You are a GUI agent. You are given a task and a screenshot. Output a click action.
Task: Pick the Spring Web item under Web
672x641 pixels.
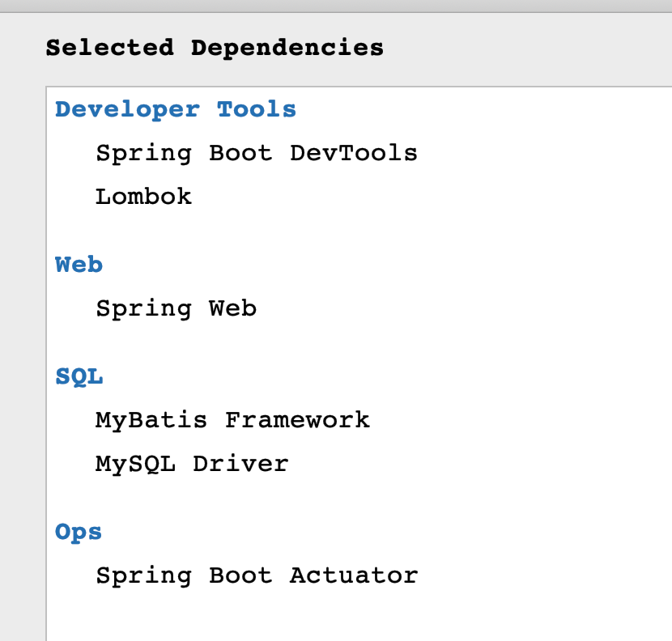click(176, 308)
